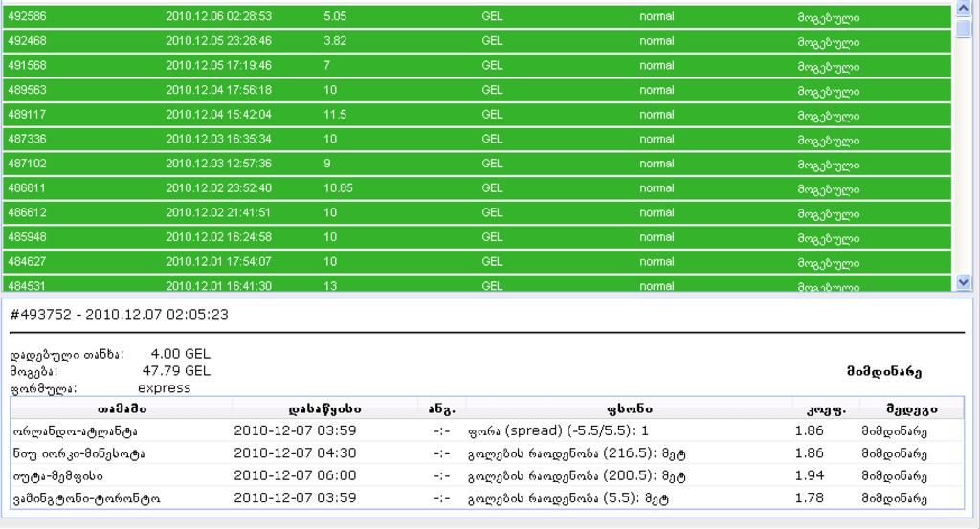The height and width of the screenshot is (529, 980).
Task: Select the იუტა-მემფისი game row
Action: [487, 476]
